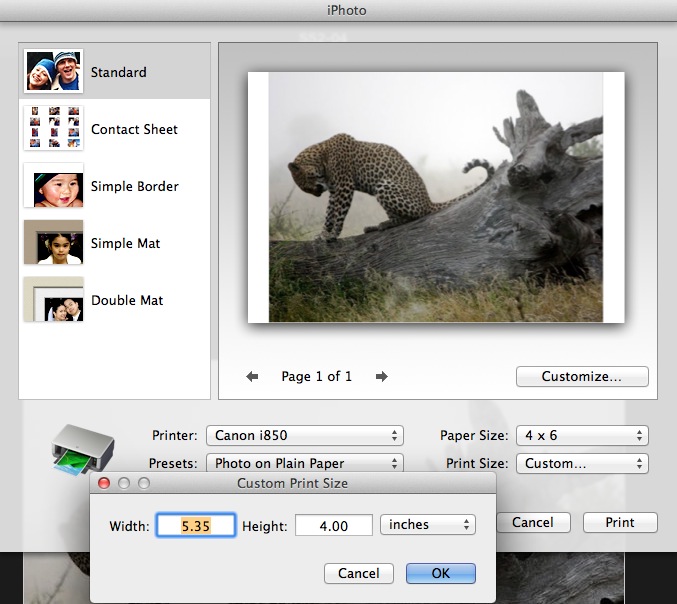Choose the Contact Sheet theme icon
Screen dimensions: 677x604
tap(53, 129)
